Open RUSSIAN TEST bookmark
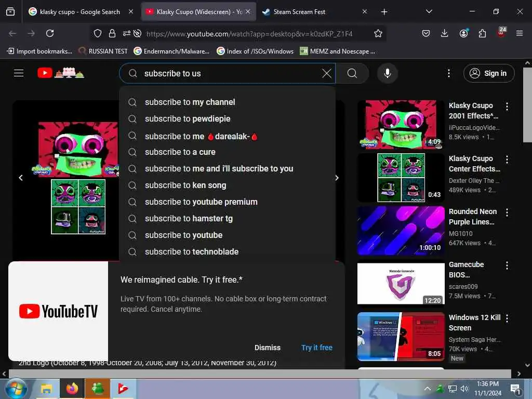Image resolution: width=532 pixels, height=399 pixels. click(x=103, y=51)
